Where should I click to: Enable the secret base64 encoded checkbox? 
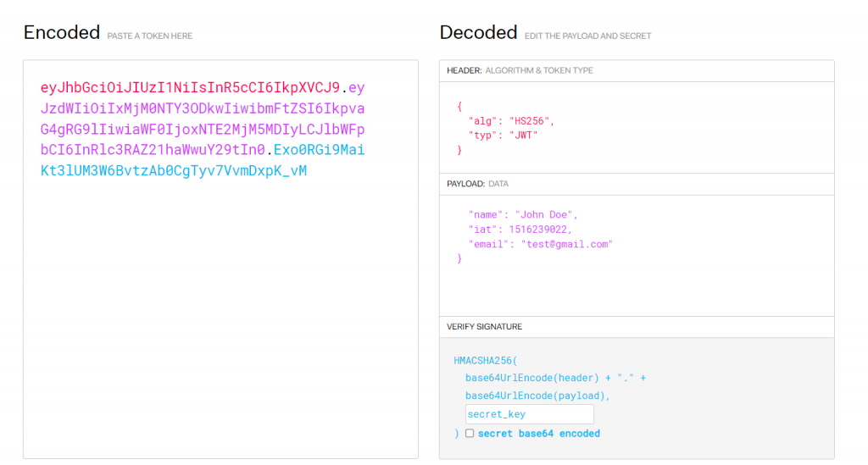click(470, 434)
